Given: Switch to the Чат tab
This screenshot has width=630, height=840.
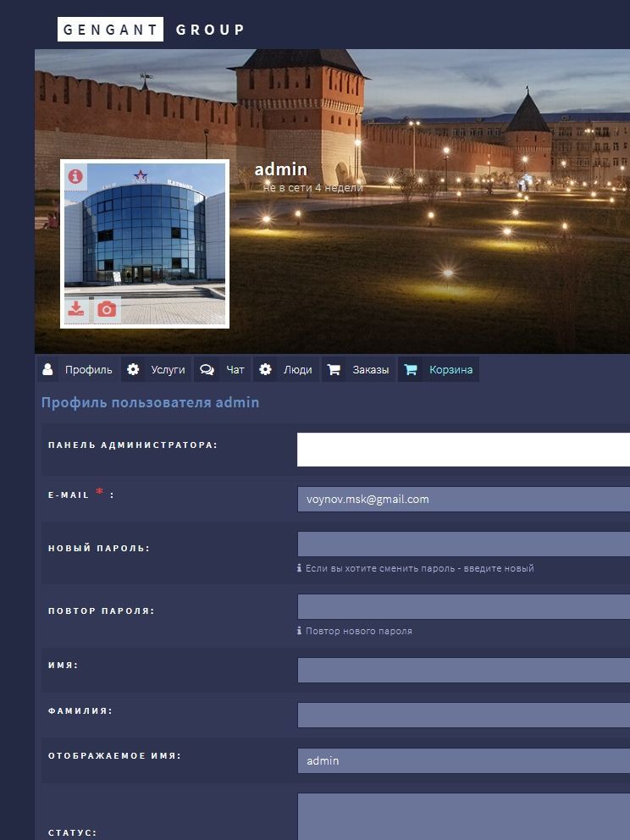Looking at the screenshot, I should pyautogui.click(x=223, y=370).
